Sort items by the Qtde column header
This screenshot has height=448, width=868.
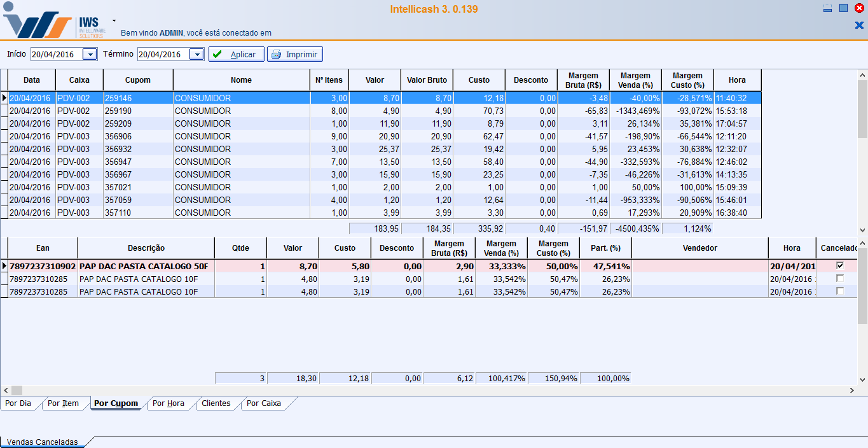241,248
